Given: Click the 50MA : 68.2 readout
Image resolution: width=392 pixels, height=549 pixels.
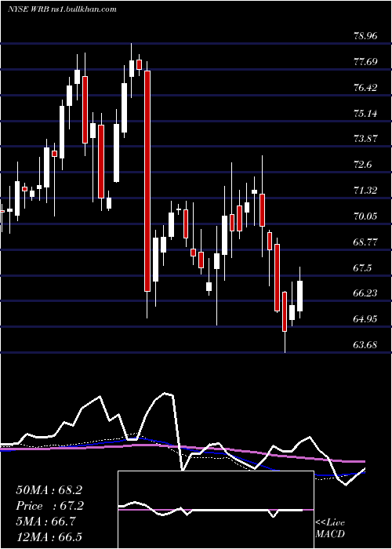Looking at the screenshot, I should click(x=49, y=490).
